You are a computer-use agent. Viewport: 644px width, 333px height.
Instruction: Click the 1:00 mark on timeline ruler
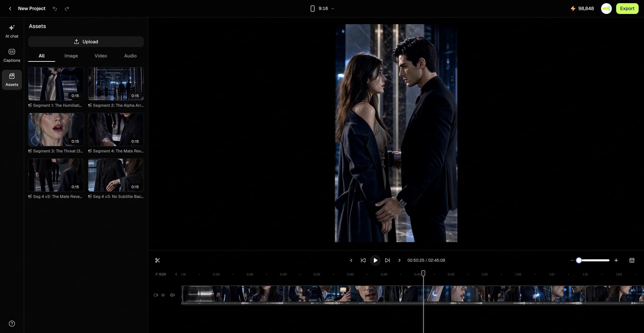point(485,274)
